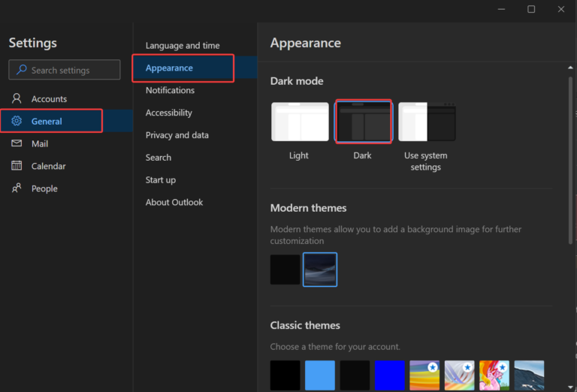577x392 pixels.
Task: Click 'Choose a theme for your account.' text
Action: 335,347
